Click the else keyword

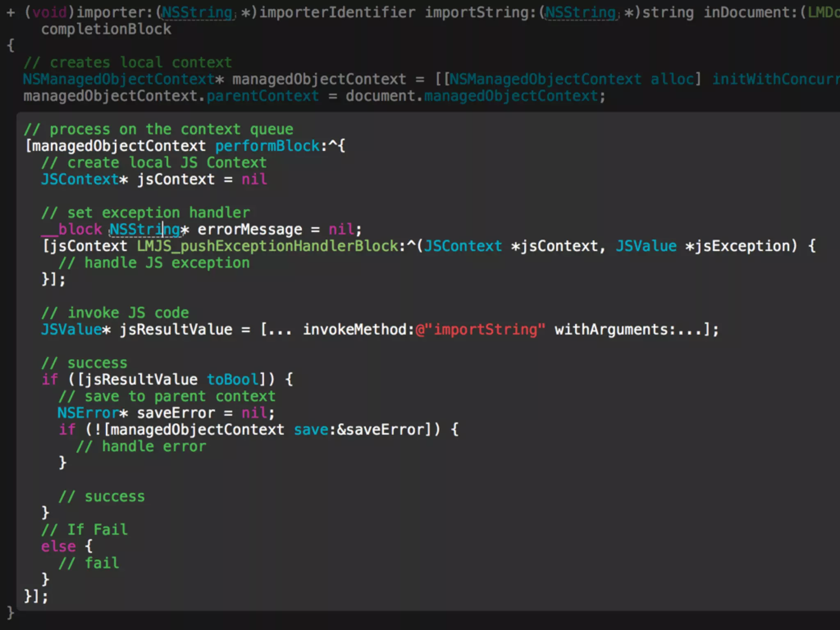tap(58, 546)
